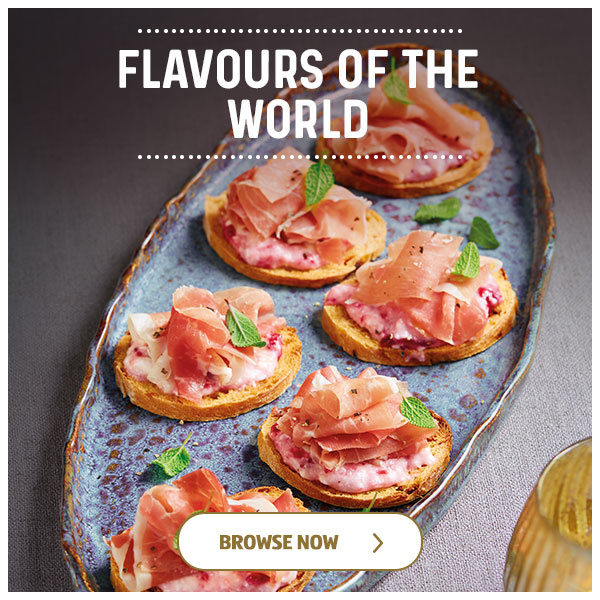
Task: Click the word WORLD in the banner title
Action: [x=298, y=119]
